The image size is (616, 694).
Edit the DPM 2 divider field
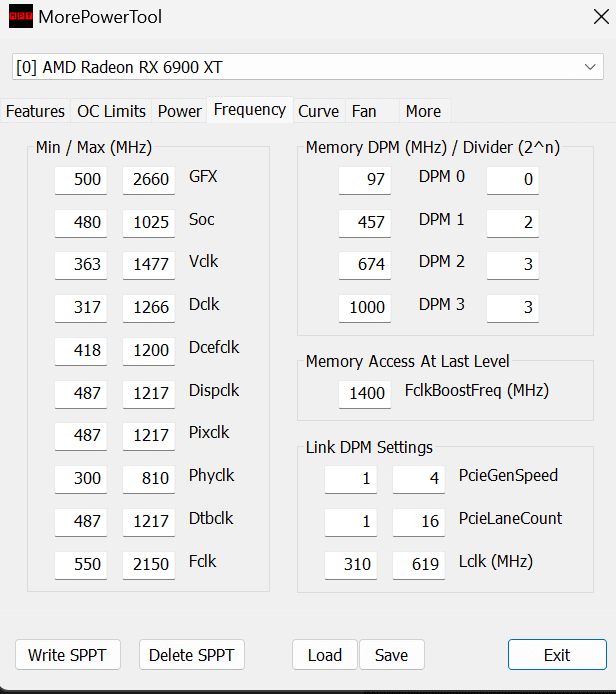point(513,265)
